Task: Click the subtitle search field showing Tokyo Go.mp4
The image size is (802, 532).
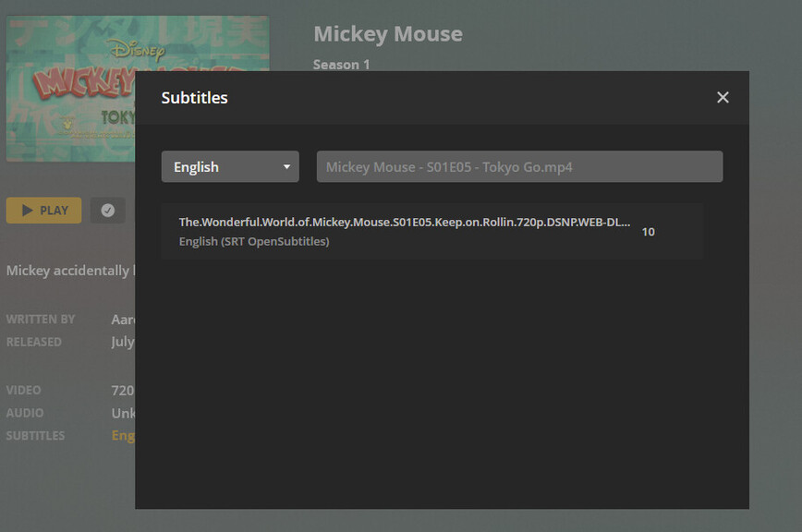Action: 519,166
